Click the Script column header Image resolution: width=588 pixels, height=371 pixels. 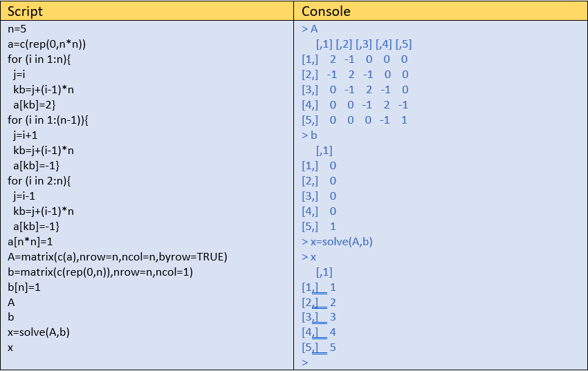[25, 11]
